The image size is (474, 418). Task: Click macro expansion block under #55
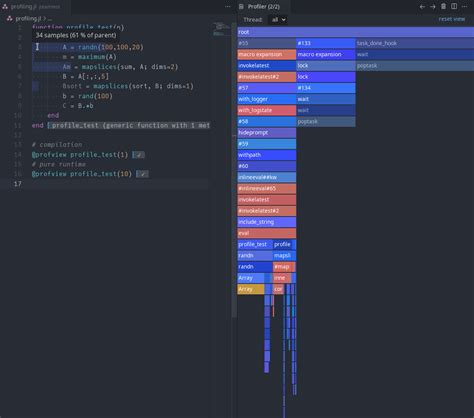[x=267, y=54]
